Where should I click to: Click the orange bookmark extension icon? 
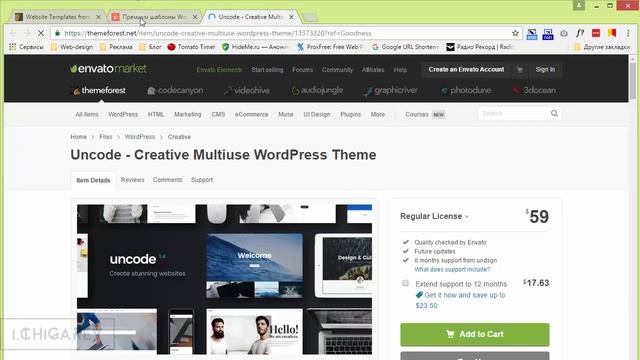pos(612,33)
